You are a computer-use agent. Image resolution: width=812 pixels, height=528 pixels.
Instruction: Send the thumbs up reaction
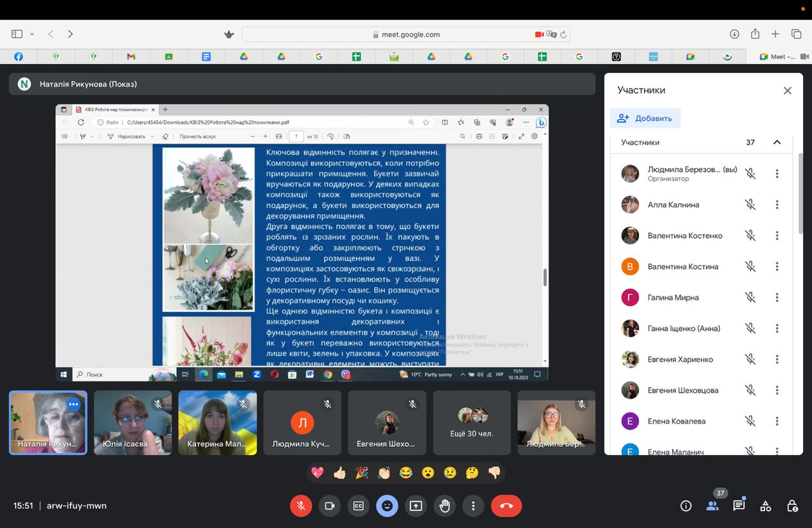click(339, 473)
